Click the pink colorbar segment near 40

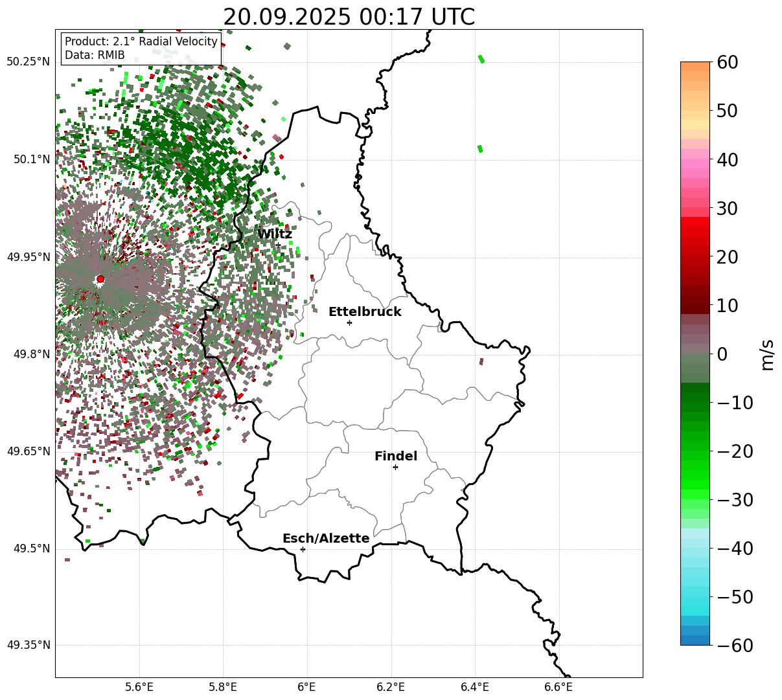[x=695, y=164]
